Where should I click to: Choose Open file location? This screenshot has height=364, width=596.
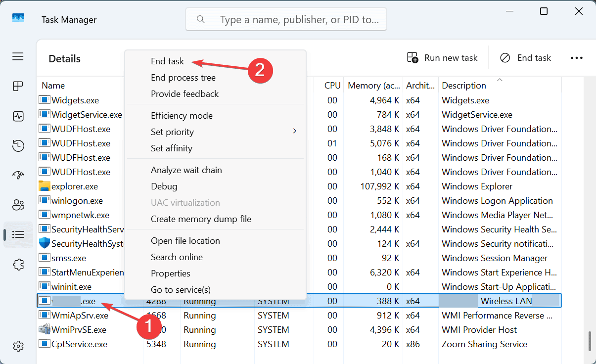pyautogui.click(x=185, y=241)
